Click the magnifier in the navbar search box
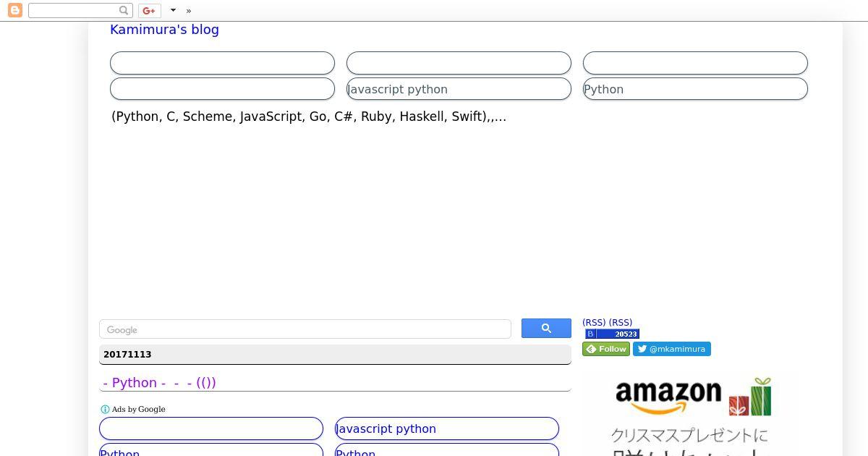This screenshot has width=868, height=456. click(124, 10)
